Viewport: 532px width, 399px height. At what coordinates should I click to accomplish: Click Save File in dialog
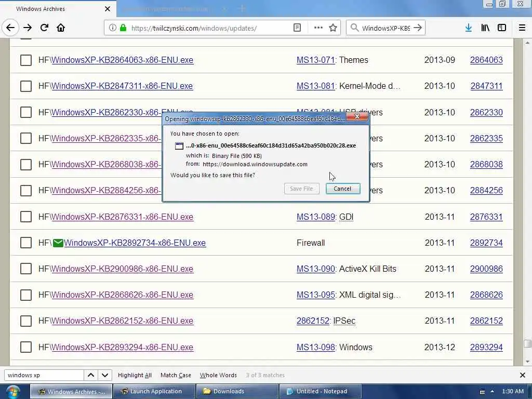(x=301, y=189)
